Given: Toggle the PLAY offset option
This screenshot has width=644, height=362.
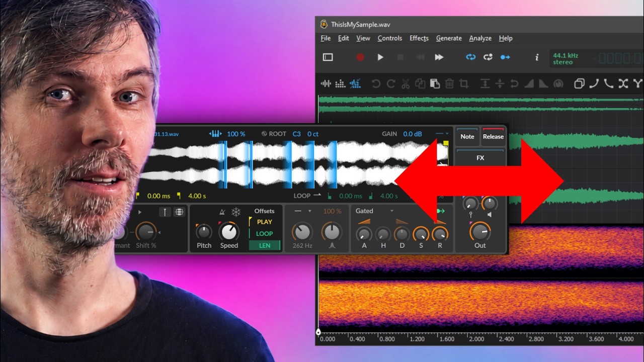Looking at the screenshot, I should click(264, 222).
